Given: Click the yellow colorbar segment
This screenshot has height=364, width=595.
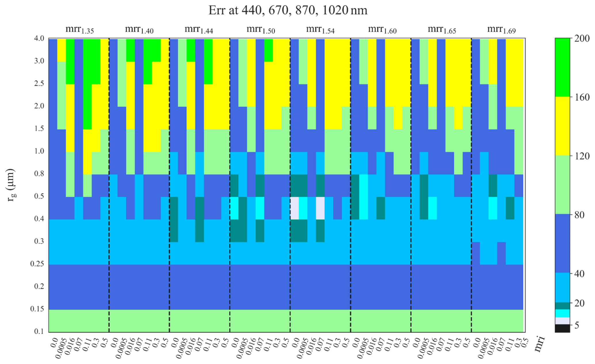Looking at the screenshot, I should 562,126.
